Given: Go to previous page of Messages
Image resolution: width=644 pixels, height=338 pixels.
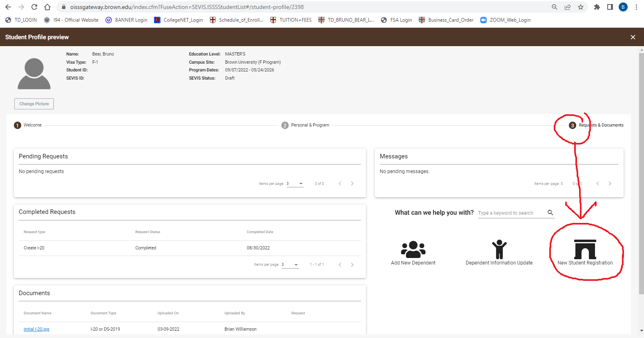Looking at the screenshot, I should point(597,184).
